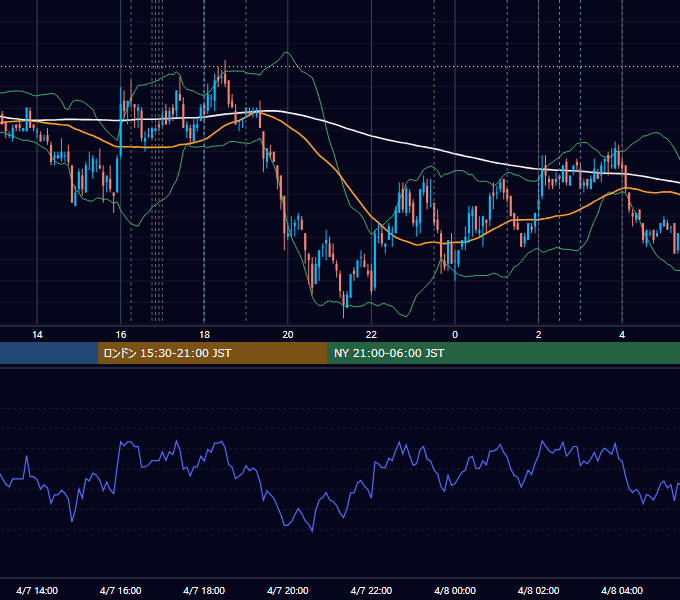Click hour label 0 on the price chart axis
The height and width of the screenshot is (600, 680).
coord(455,335)
